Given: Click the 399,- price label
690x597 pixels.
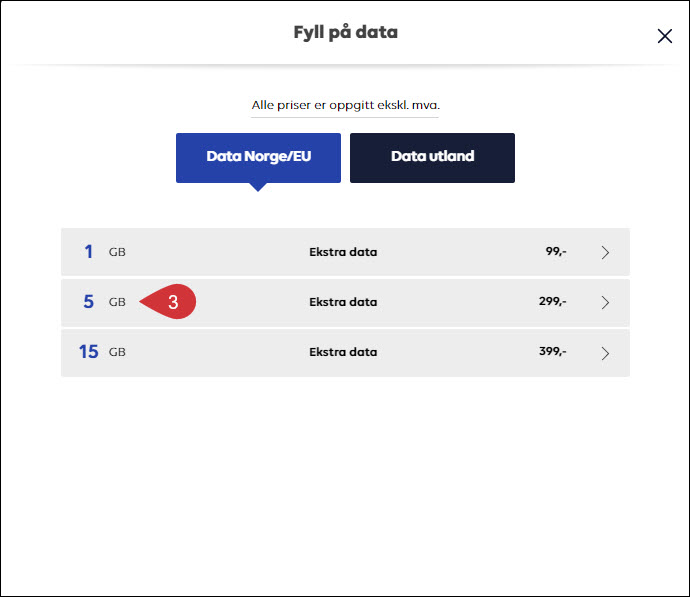Looking at the screenshot, I should point(553,352).
